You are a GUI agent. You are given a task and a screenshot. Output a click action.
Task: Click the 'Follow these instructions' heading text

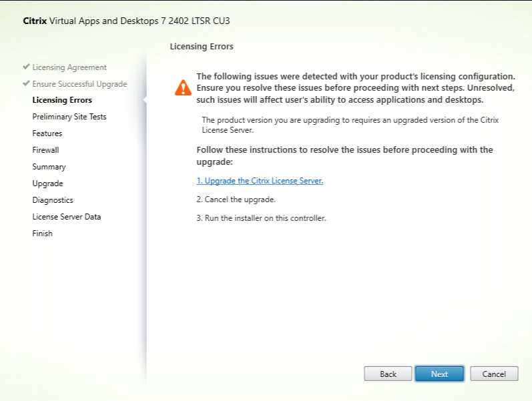coord(344,155)
